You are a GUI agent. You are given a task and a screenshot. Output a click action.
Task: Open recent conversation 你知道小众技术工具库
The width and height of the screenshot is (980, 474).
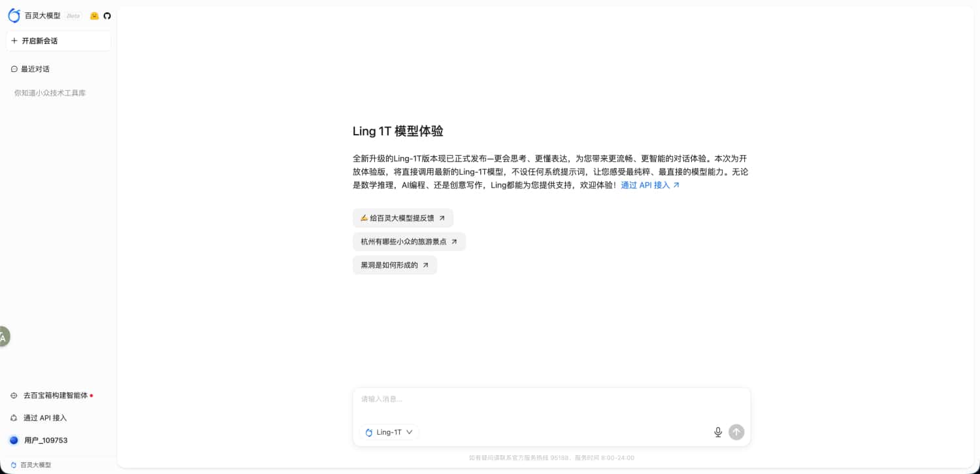50,93
